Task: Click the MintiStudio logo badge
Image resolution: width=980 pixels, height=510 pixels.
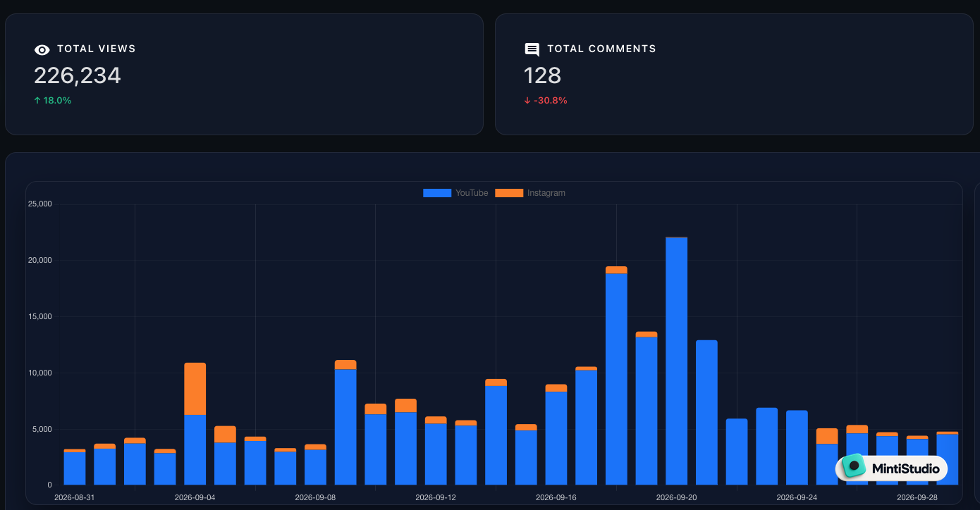Action: (891, 468)
